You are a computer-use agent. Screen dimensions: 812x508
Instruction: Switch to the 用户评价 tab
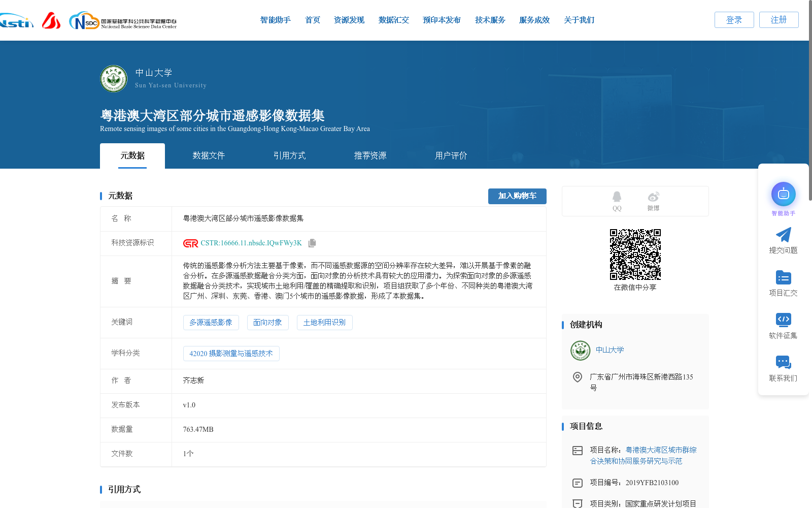click(450, 155)
